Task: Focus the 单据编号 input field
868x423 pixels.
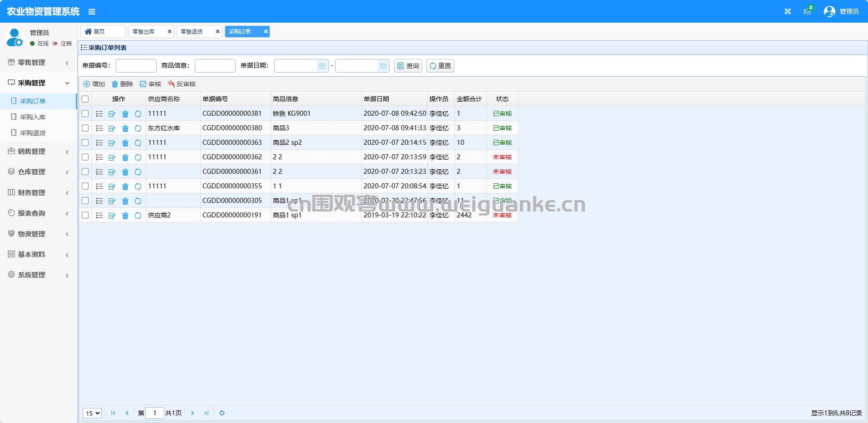Action: [x=136, y=66]
